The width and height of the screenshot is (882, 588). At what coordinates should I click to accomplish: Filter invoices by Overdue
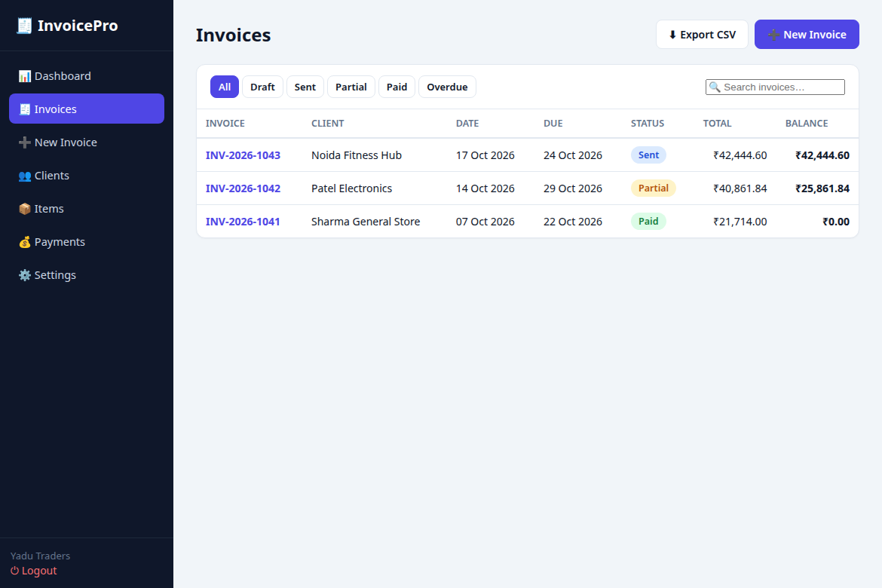[x=447, y=87]
